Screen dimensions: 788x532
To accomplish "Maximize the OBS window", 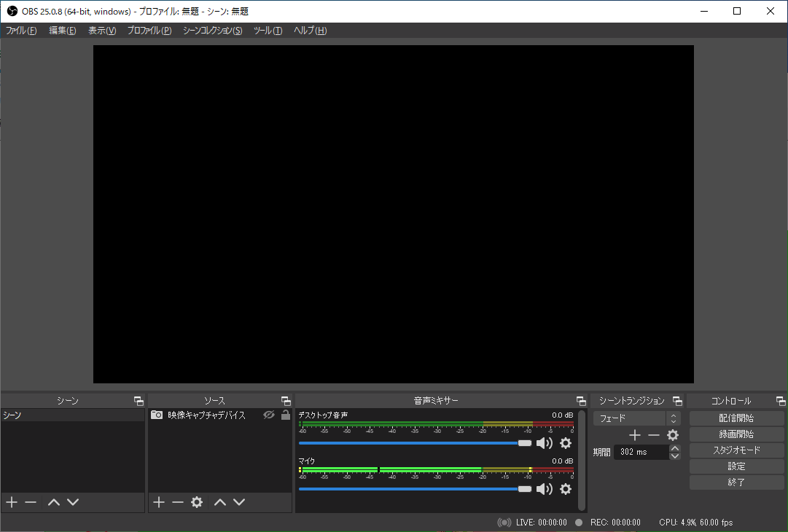I will point(737,11).
